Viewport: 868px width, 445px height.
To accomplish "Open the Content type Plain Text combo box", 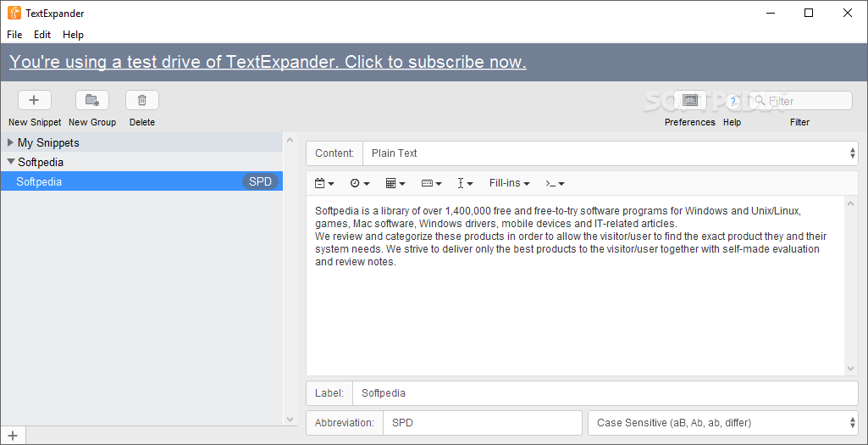I will [x=610, y=153].
